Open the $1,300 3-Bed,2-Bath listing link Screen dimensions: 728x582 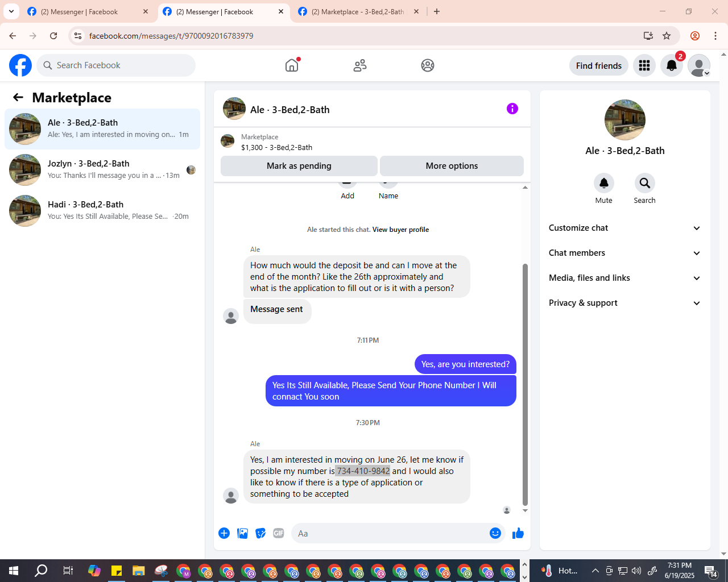pyautogui.click(x=276, y=148)
